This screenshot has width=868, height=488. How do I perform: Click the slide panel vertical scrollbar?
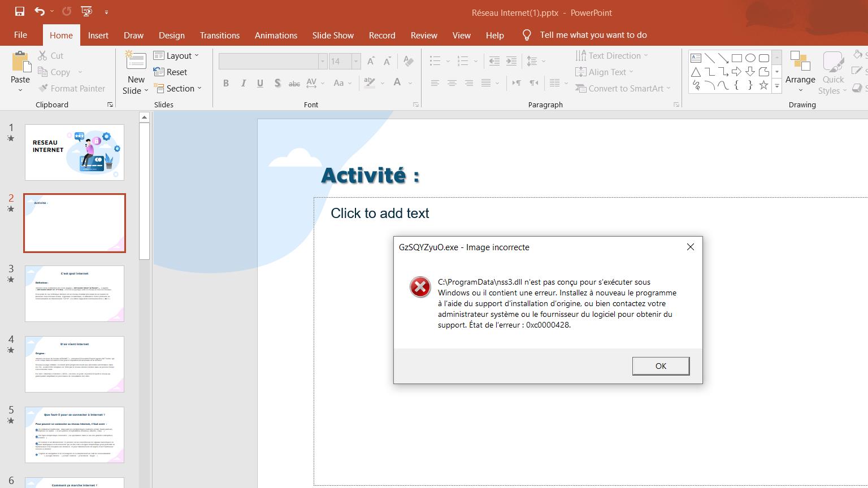pos(144,191)
